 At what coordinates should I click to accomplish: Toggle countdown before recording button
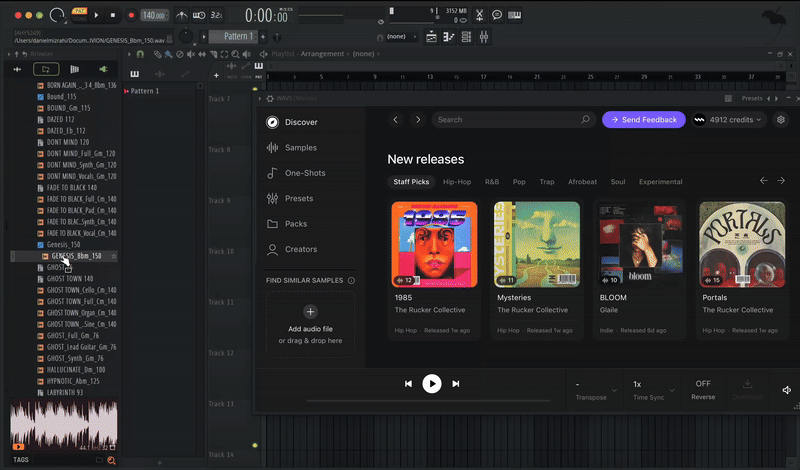click(x=216, y=15)
